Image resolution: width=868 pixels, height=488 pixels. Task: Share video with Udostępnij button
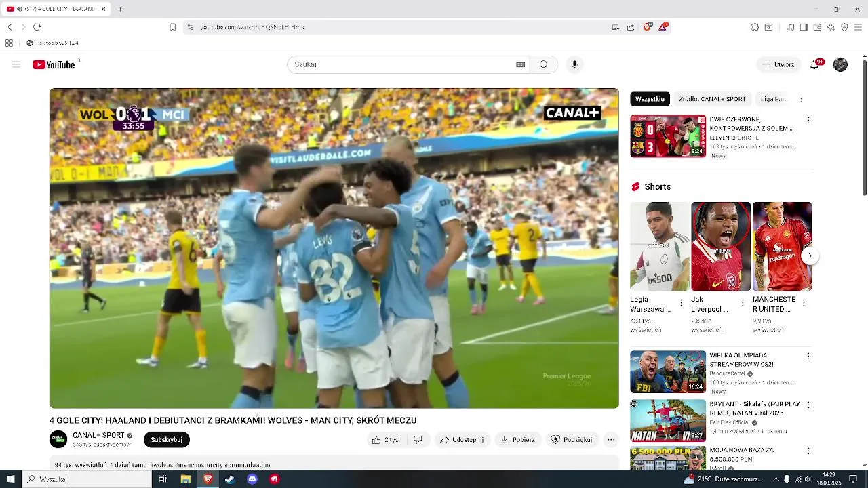point(462,439)
